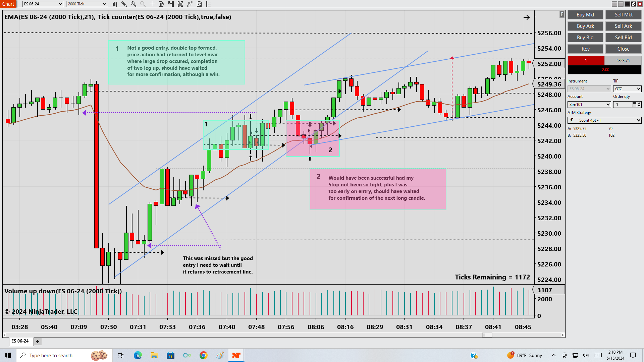The height and width of the screenshot is (362, 644).
Task: Open Microsoft Store from the taskbar
Action: pyautogui.click(x=170, y=355)
